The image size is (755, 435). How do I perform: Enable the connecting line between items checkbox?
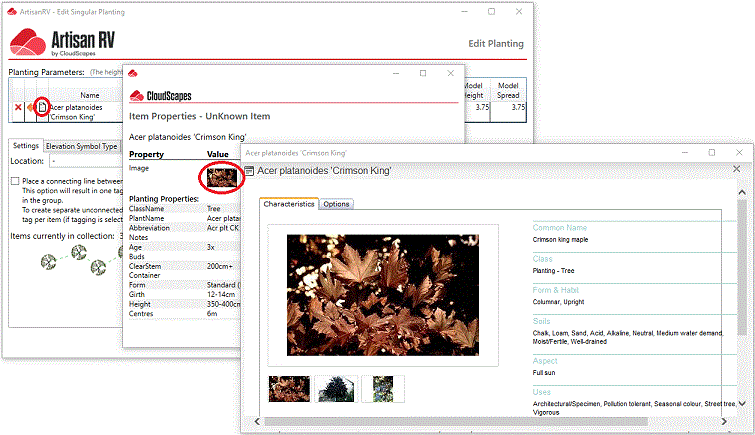pyautogui.click(x=15, y=181)
